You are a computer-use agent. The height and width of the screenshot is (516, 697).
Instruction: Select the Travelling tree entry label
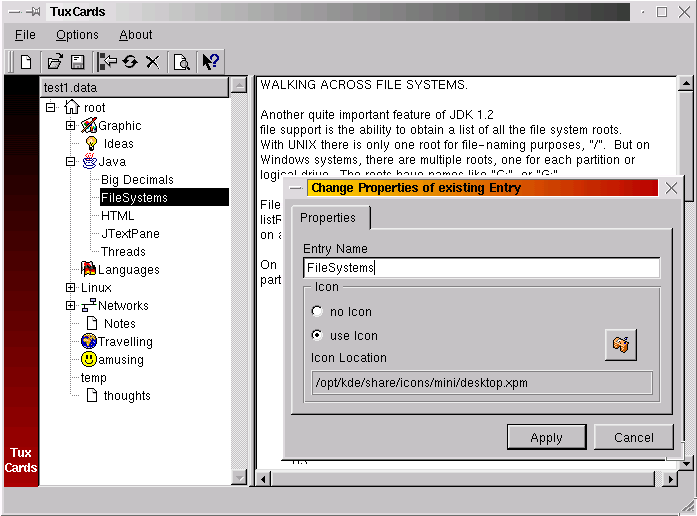tap(125, 342)
